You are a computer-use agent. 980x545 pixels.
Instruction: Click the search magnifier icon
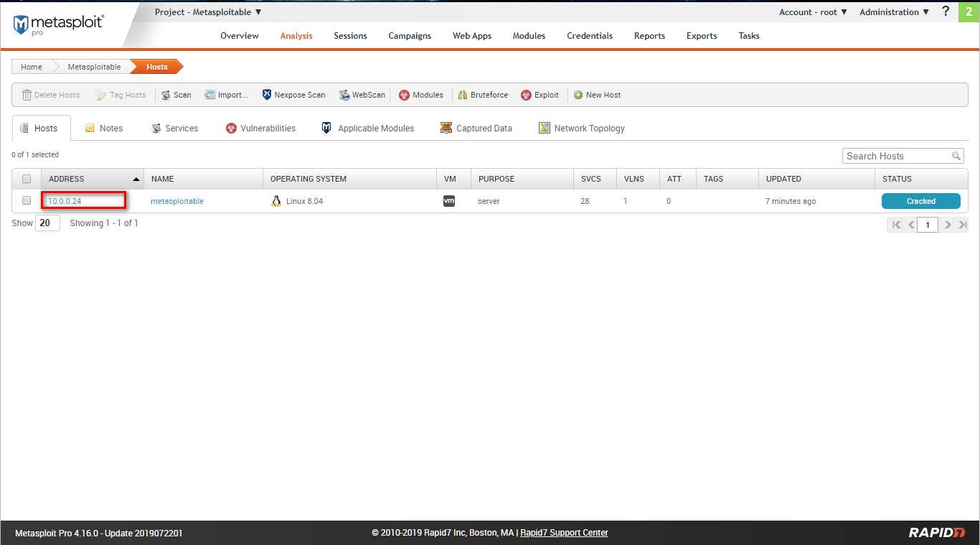956,156
